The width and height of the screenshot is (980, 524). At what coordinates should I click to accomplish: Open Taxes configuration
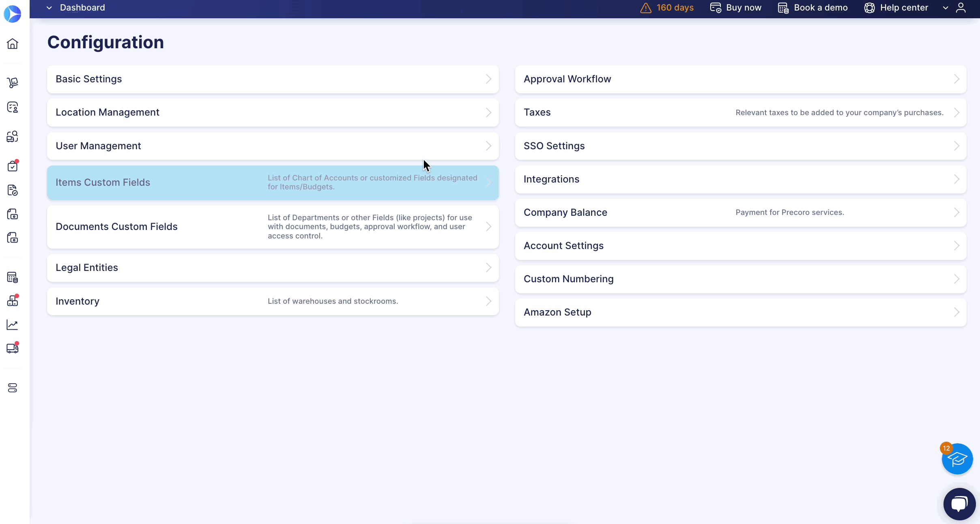[741, 112]
